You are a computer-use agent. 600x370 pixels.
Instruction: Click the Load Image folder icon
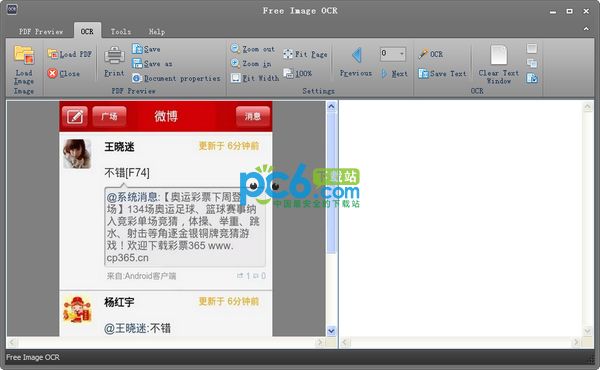[24, 55]
